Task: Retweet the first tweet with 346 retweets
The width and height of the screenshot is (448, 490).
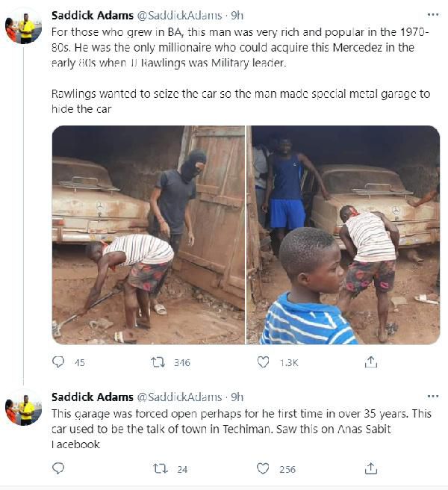Action: [158, 362]
